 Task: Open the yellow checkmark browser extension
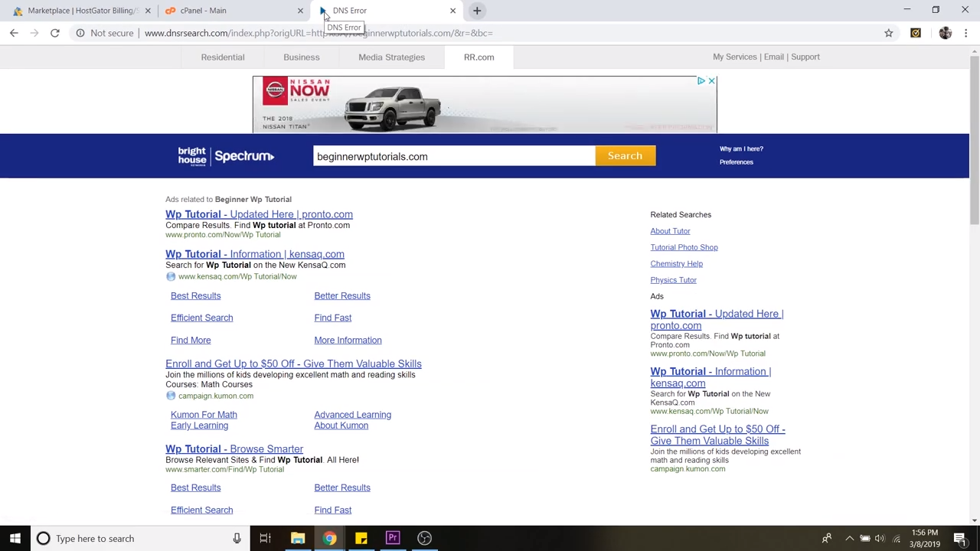(916, 33)
